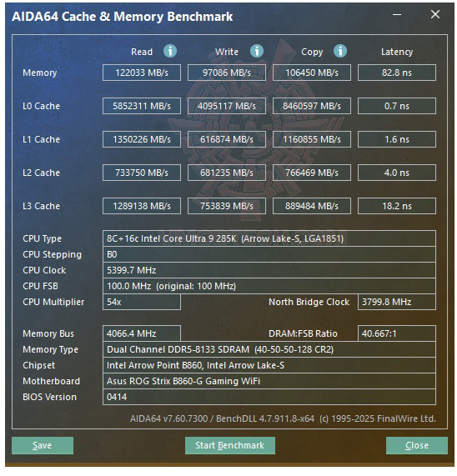This screenshot has height=476, width=457.
Task: Click the Start Benchmark button
Action: (230, 445)
